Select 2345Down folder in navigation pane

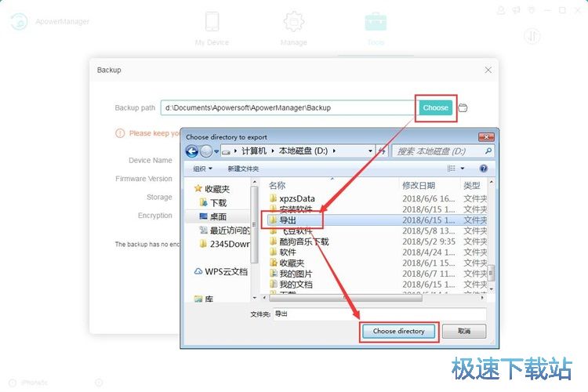pyautogui.click(x=224, y=244)
